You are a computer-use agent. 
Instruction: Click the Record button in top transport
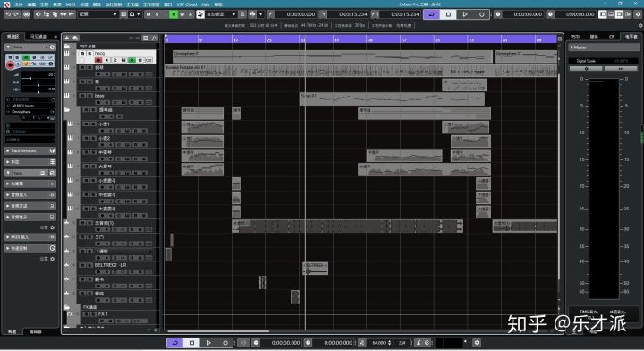[482, 14]
